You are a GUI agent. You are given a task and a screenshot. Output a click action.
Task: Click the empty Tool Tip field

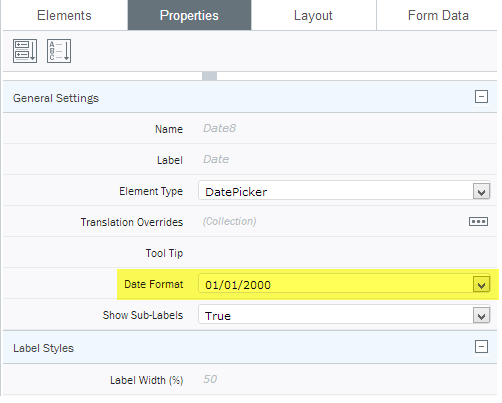click(x=347, y=253)
